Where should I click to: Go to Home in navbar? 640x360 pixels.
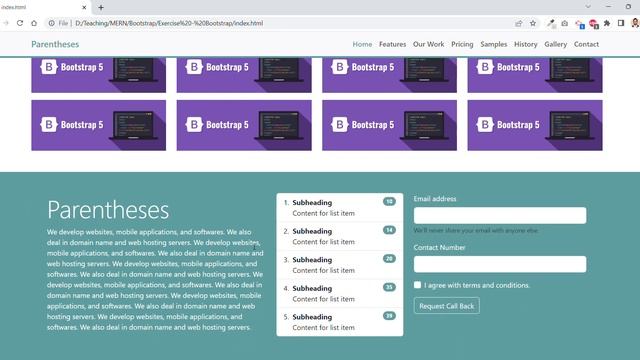(362, 44)
